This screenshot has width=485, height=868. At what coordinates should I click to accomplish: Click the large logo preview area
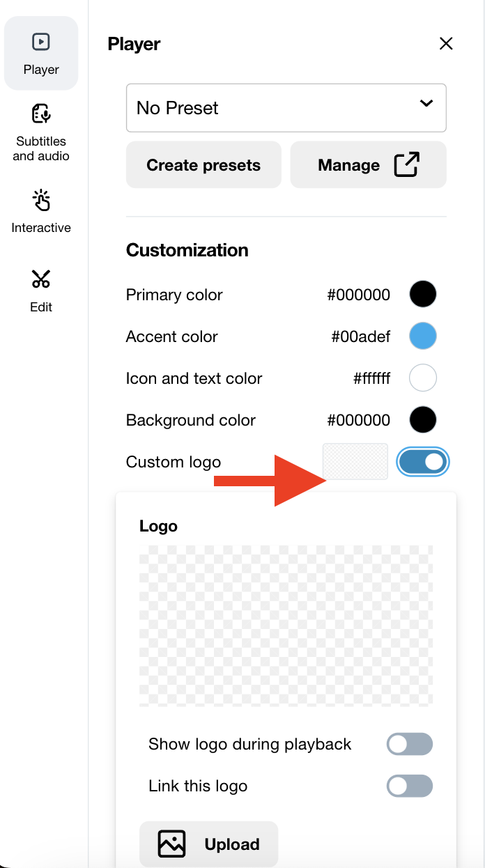[286, 626]
